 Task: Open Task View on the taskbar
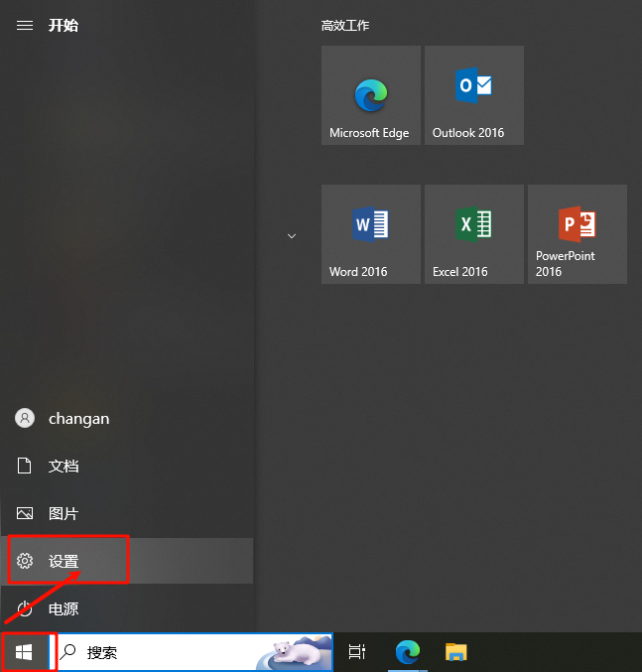[x=357, y=652]
